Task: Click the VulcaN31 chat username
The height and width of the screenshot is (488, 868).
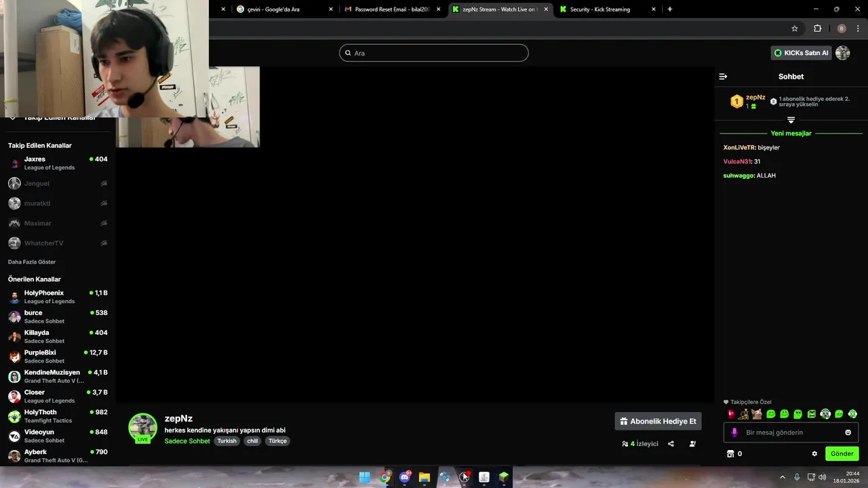Action: 737,162
